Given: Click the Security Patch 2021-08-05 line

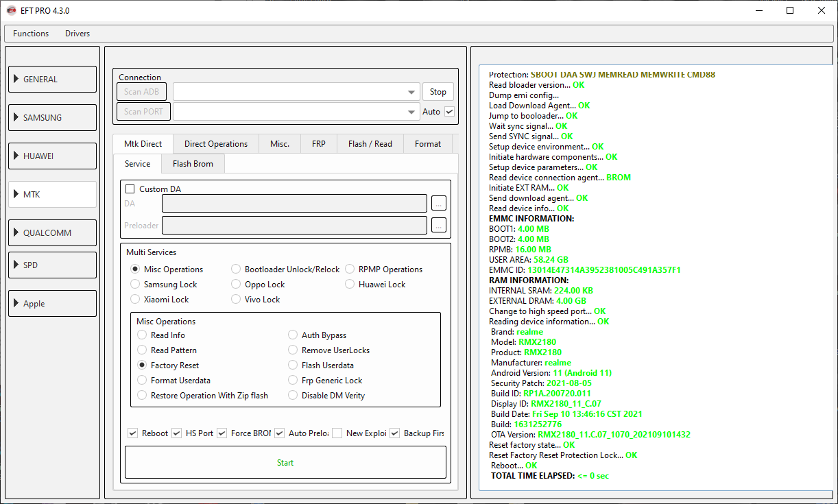Looking at the screenshot, I should click(x=541, y=383).
